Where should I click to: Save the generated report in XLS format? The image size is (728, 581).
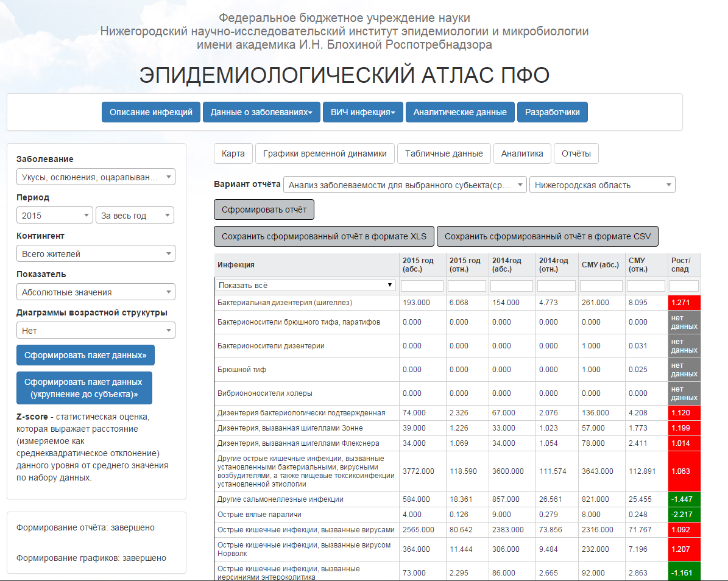tap(324, 236)
